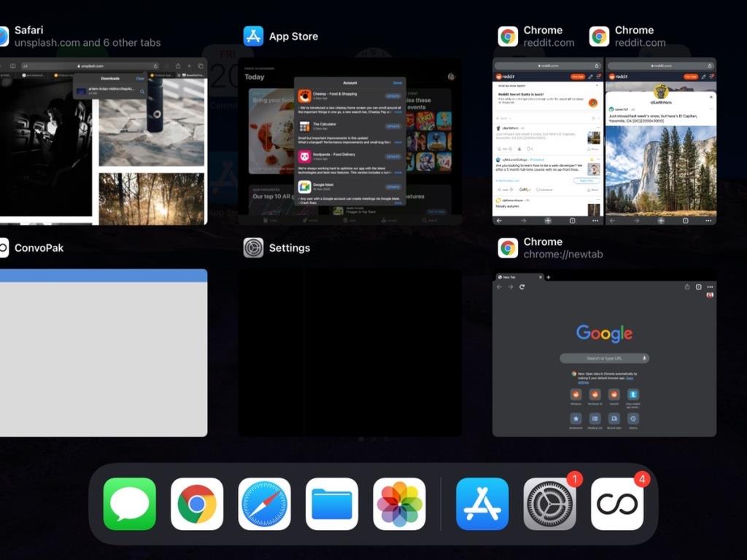Open the App Store from the dock

[x=481, y=504]
